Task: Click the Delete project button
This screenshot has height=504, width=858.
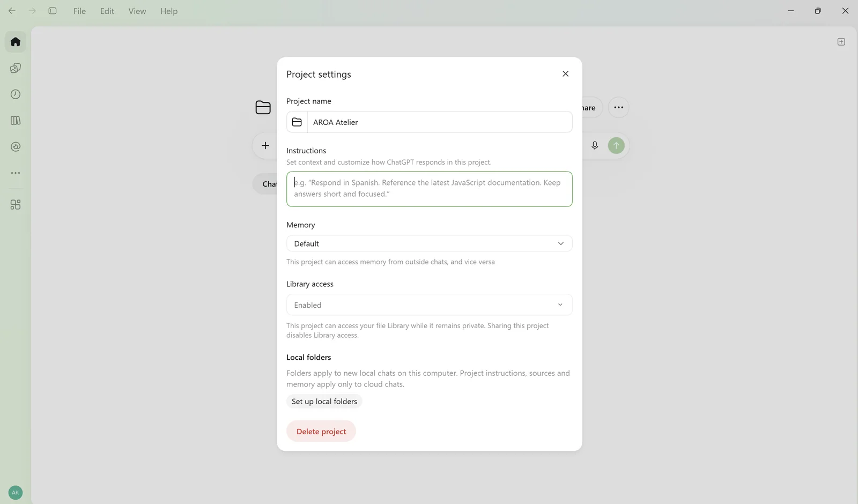Action: [321, 432]
